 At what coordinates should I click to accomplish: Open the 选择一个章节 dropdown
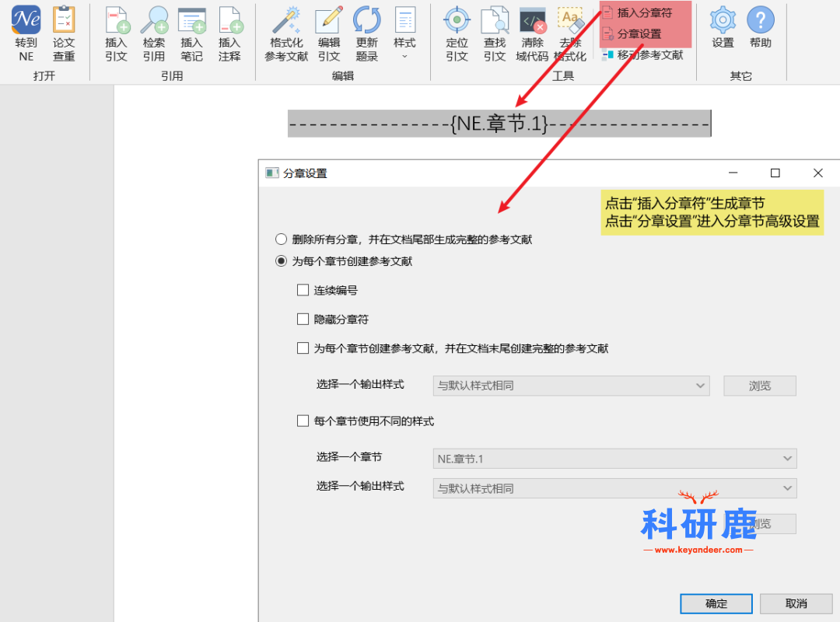coord(614,459)
